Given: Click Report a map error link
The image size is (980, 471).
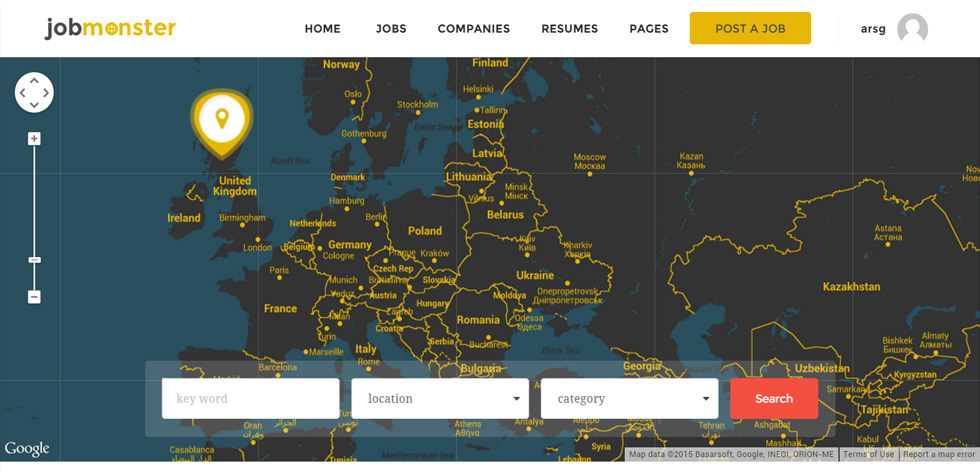Looking at the screenshot, I should coord(939,454).
